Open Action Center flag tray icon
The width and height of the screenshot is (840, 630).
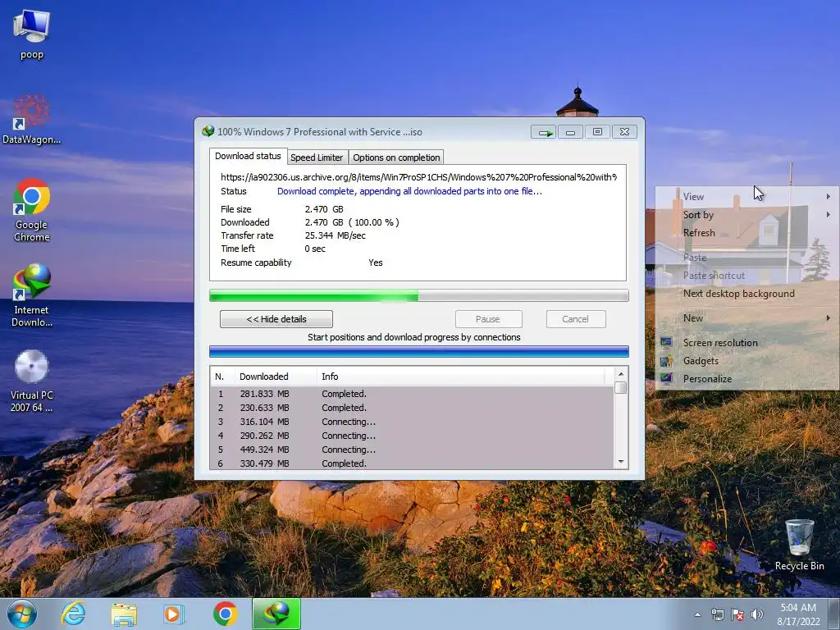click(737, 614)
